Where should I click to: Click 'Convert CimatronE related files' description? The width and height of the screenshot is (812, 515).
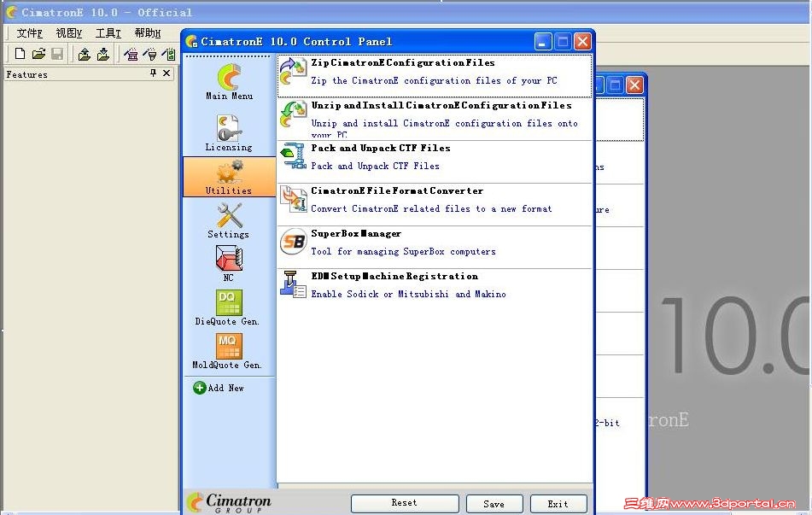431,208
